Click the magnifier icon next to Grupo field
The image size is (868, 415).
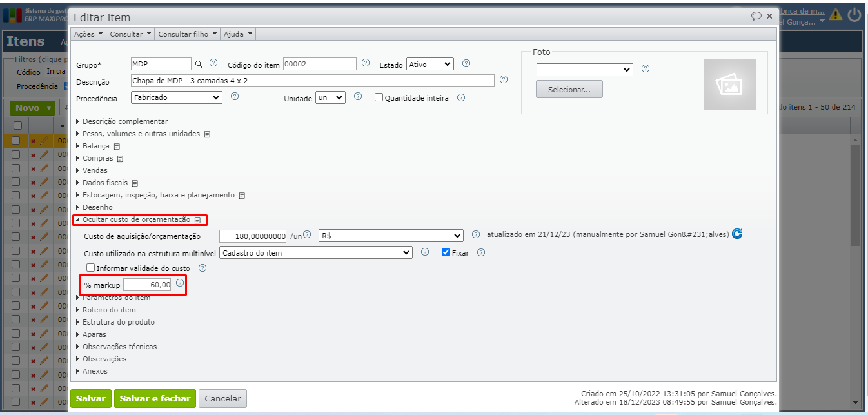tap(199, 64)
